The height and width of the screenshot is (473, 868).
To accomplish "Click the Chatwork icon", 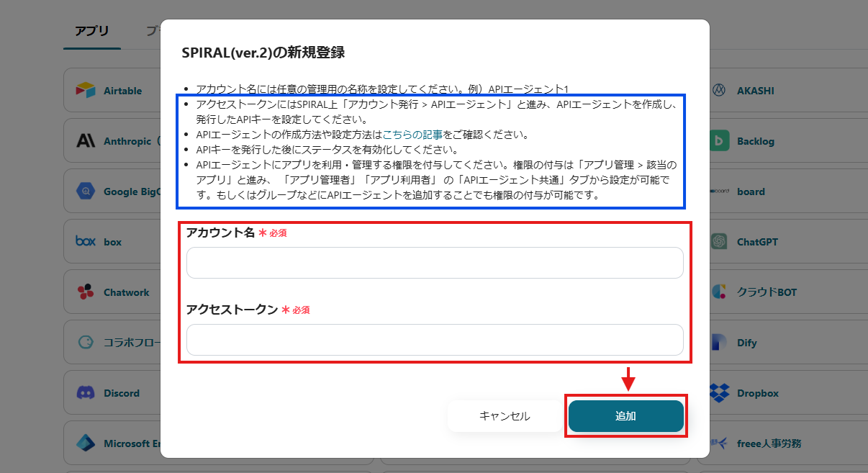I will click(x=86, y=292).
